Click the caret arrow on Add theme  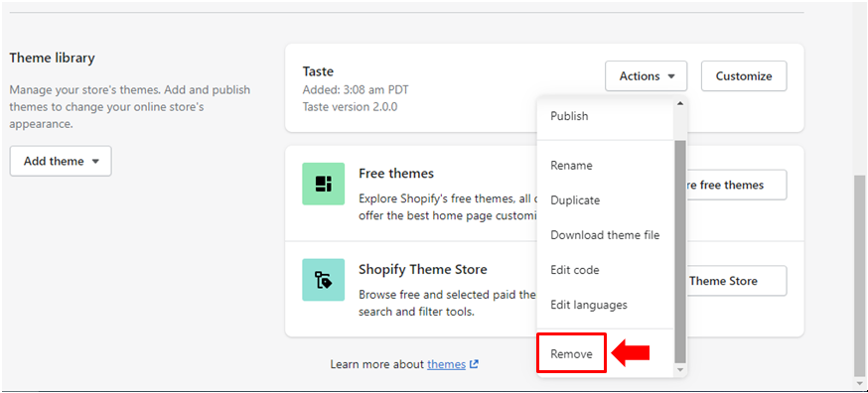[95, 162]
